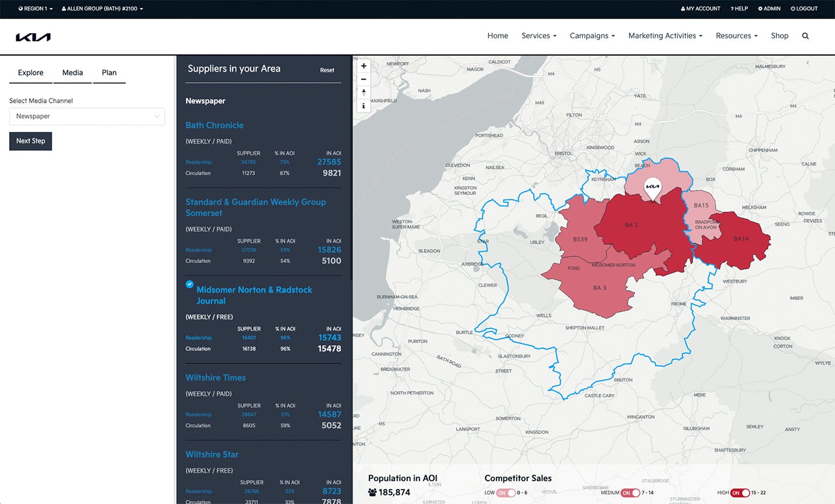Open the Help link

[739, 9]
